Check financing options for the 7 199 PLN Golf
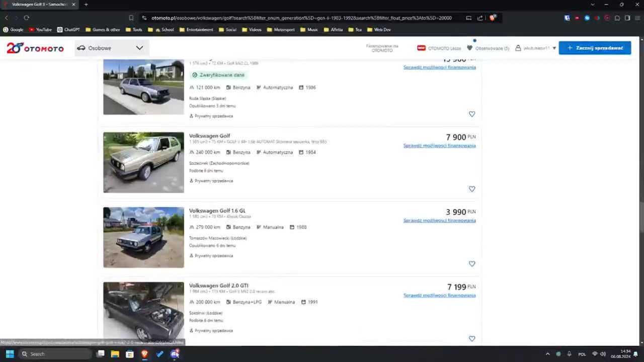The image size is (644, 362). pyautogui.click(x=440, y=296)
